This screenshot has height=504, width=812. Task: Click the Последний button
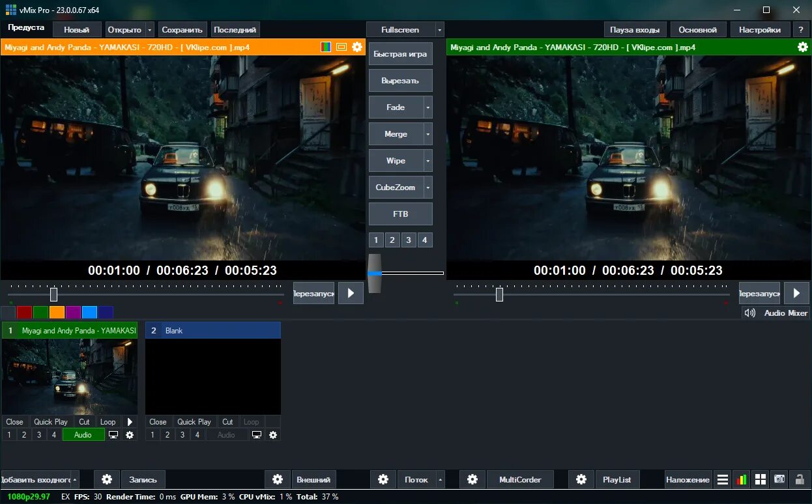point(235,29)
